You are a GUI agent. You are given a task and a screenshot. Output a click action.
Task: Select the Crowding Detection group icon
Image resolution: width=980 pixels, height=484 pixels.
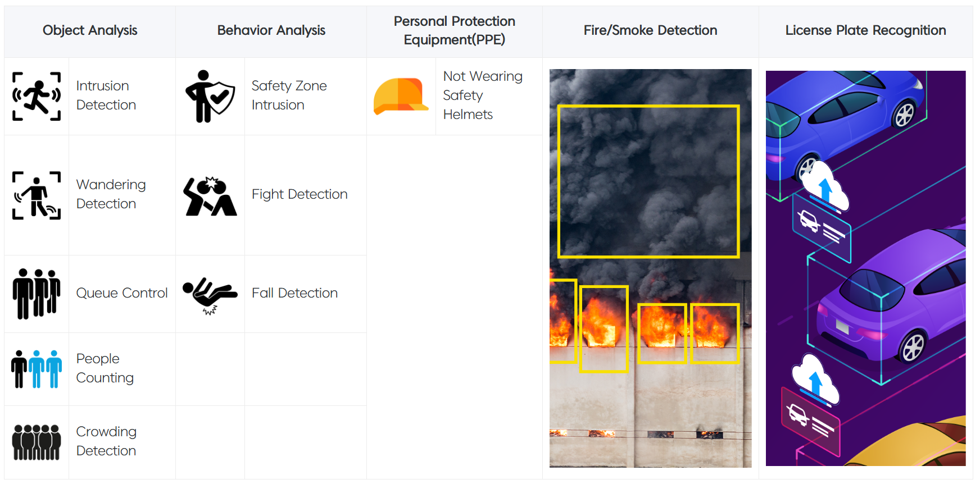pyautogui.click(x=37, y=442)
